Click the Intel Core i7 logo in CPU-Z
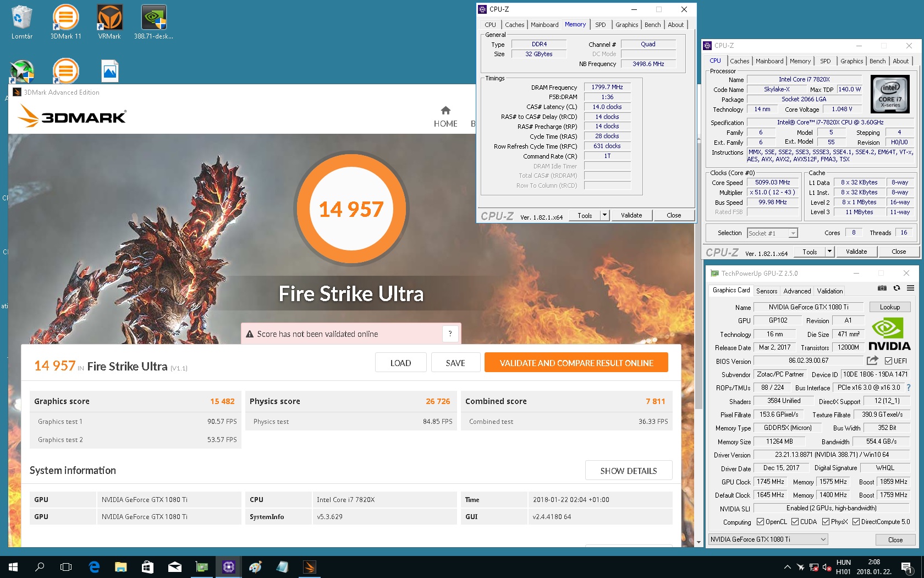 click(x=890, y=95)
